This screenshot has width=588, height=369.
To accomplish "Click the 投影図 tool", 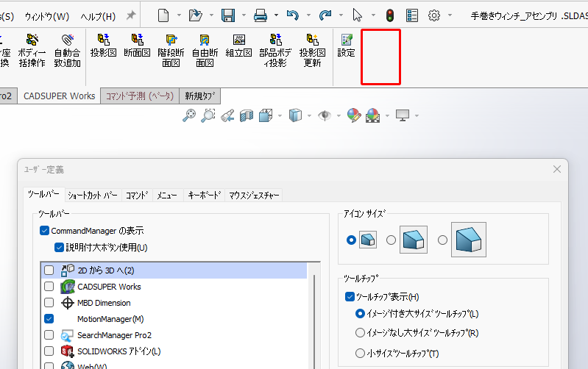I will click(x=104, y=46).
